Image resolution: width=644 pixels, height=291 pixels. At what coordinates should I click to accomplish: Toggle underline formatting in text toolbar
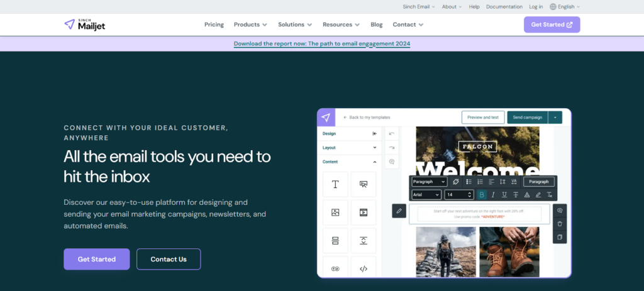click(504, 195)
